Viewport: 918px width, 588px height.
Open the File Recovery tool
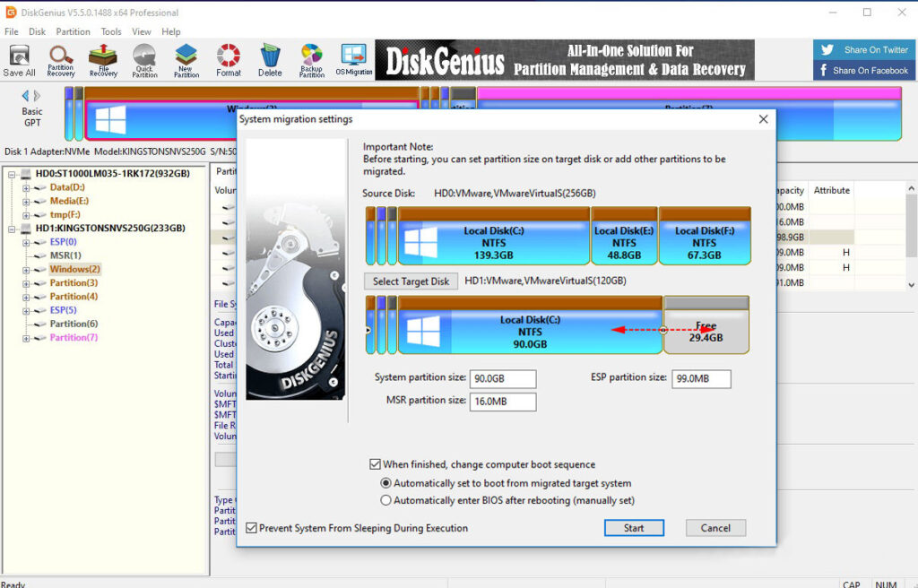click(102, 59)
